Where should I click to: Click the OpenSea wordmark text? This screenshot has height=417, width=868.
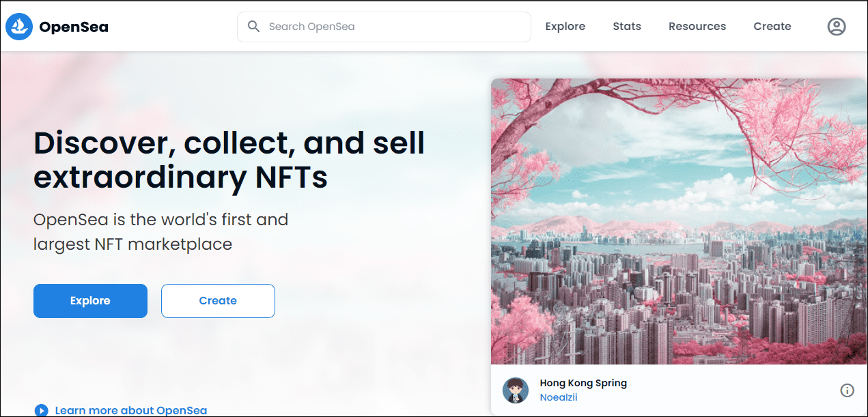point(74,27)
